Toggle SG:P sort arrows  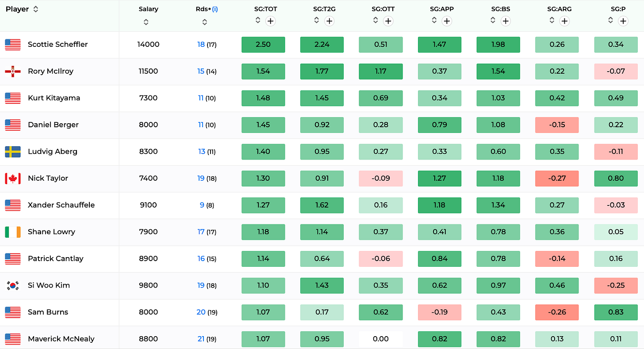point(611,20)
